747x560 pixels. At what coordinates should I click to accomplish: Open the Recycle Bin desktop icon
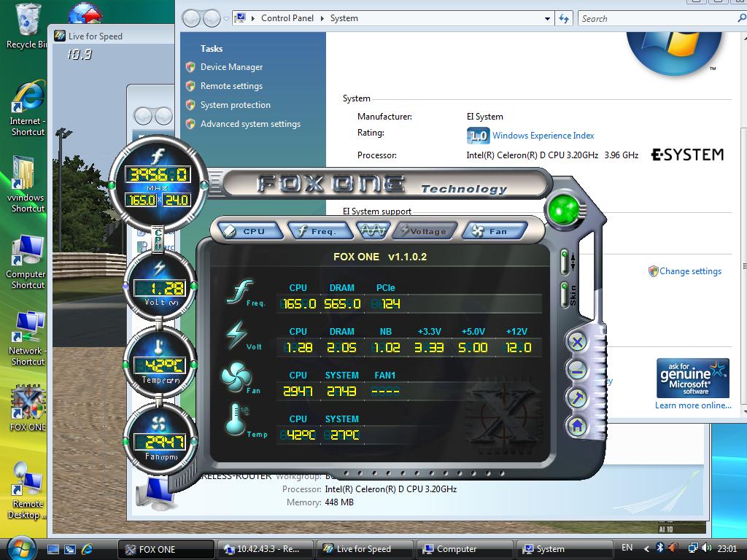pos(27,27)
